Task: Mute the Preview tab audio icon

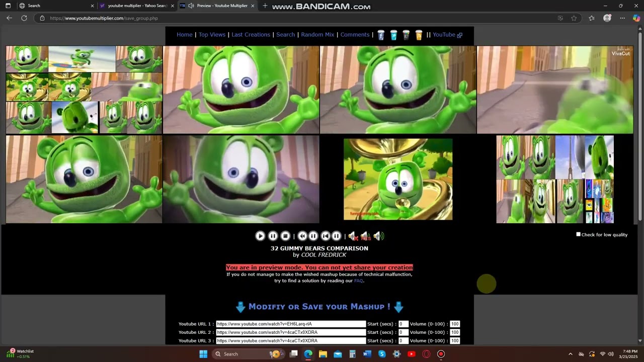Action: tap(191, 6)
